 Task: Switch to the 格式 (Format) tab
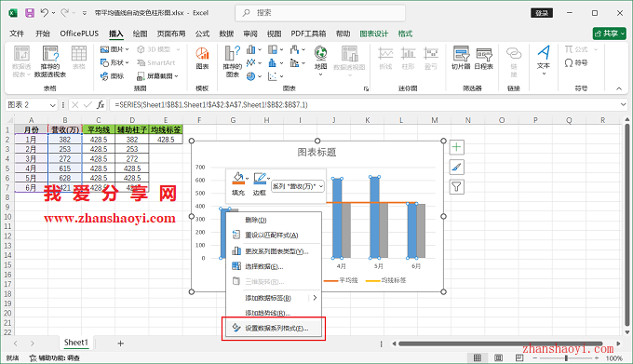(405, 34)
